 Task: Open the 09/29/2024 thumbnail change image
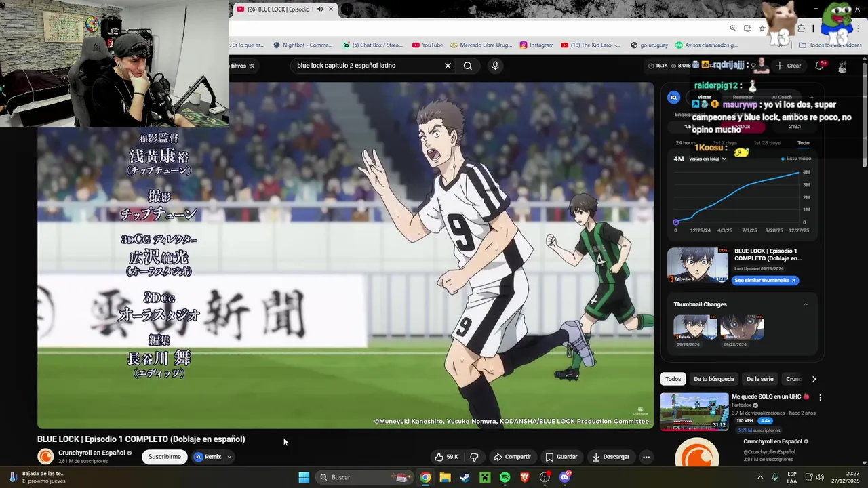(x=695, y=328)
